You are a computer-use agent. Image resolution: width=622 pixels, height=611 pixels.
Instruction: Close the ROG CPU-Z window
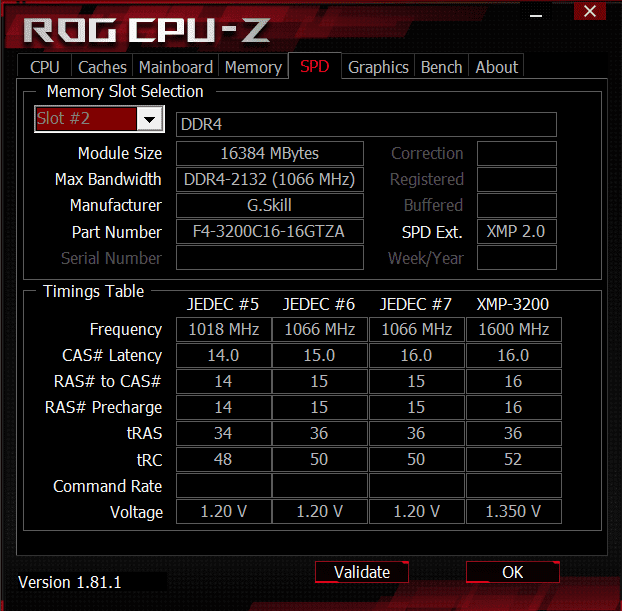590,11
